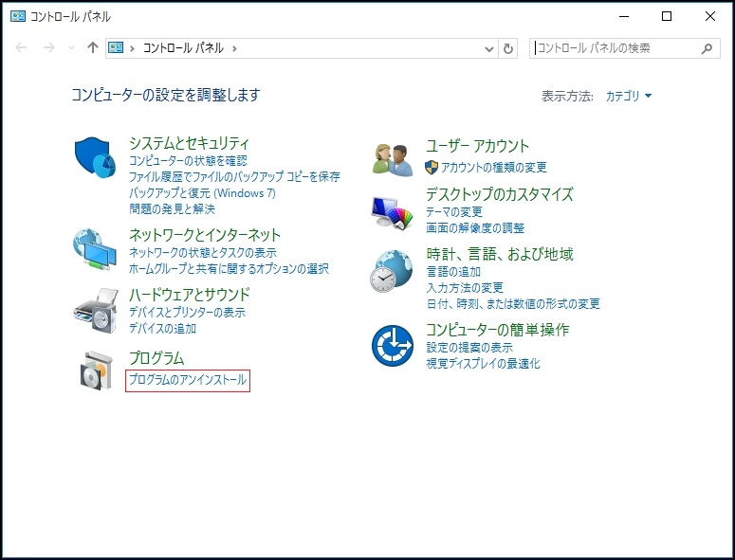Viewport: 735px width, 560px height.
Task: Open アカウントの種類の変更 link
Action: pyautogui.click(x=493, y=167)
